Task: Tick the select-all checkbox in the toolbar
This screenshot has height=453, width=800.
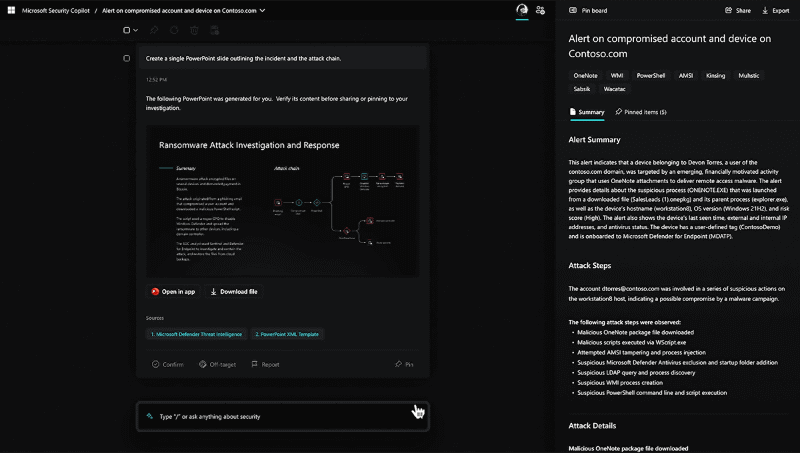Action: click(126, 30)
